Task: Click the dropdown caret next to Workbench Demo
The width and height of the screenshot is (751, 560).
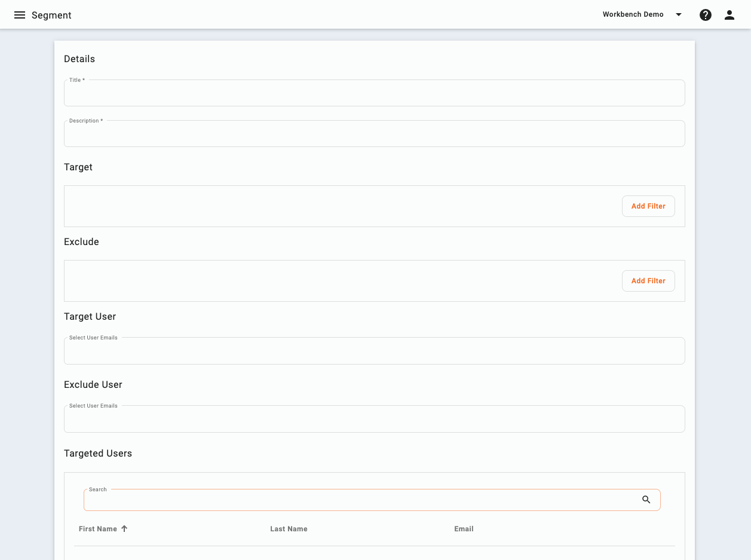Action: pyautogui.click(x=679, y=14)
